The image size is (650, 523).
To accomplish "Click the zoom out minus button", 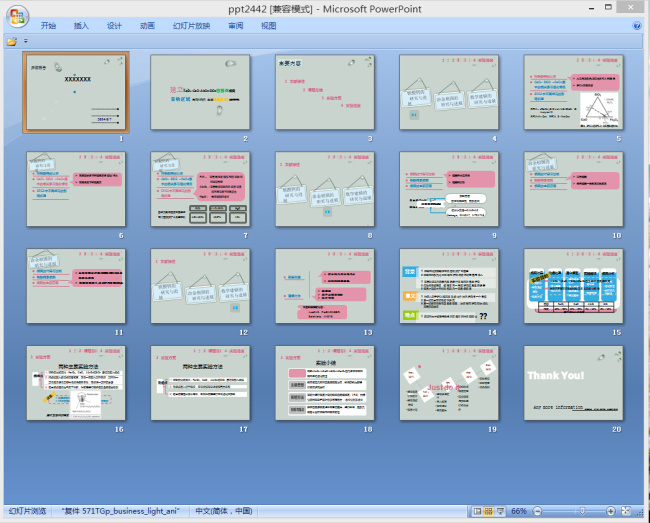I will tap(537, 511).
